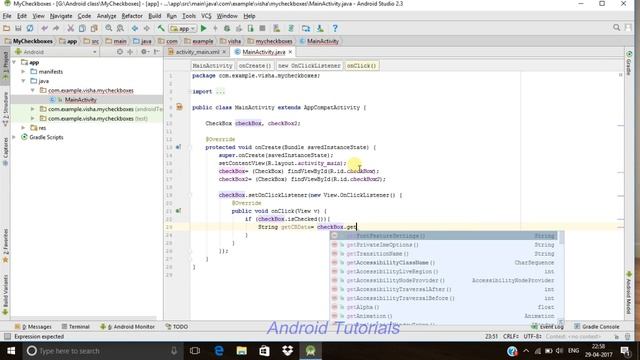Click the onClick implements gutter icon

[178, 211]
